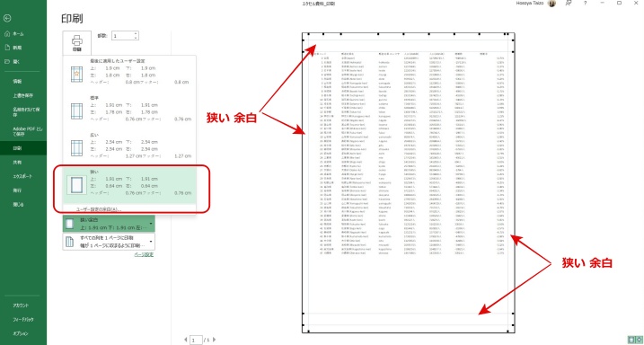Toggle show margins icon in preview corner
This screenshot has height=345, width=644.
point(631,340)
